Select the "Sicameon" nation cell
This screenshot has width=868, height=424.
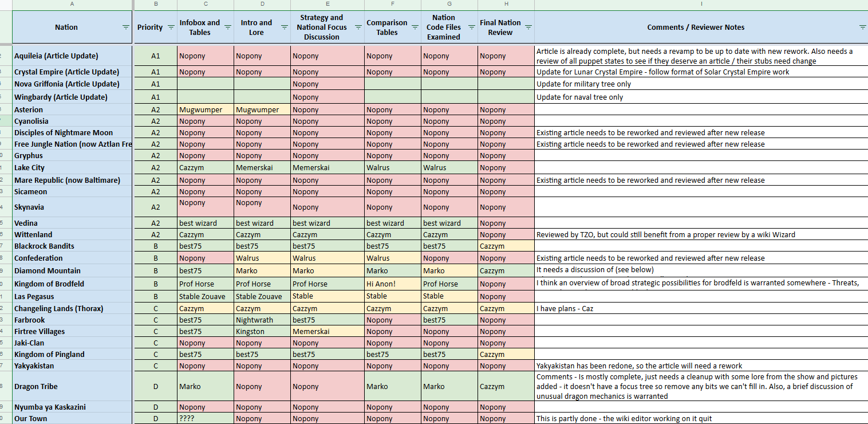pos(72,192)
